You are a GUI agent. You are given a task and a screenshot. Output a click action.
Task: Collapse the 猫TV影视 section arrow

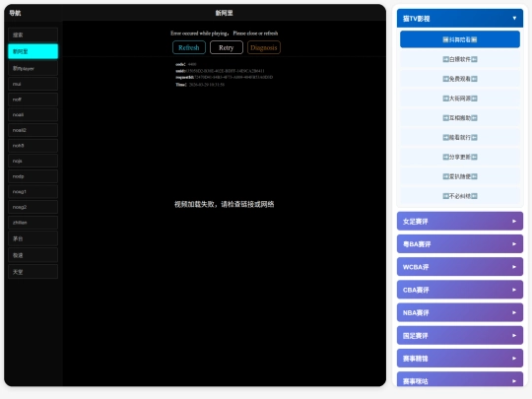514,19
